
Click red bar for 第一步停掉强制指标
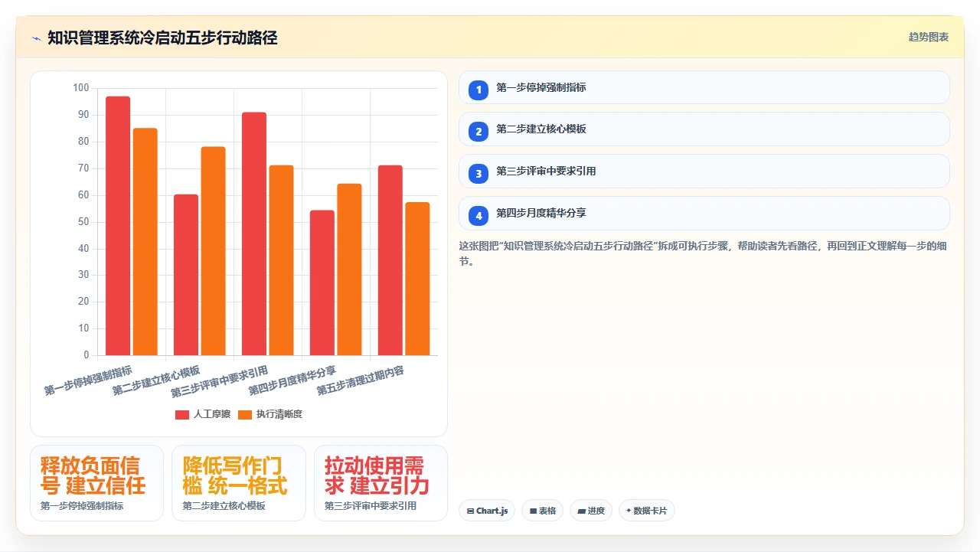(118, 226)
